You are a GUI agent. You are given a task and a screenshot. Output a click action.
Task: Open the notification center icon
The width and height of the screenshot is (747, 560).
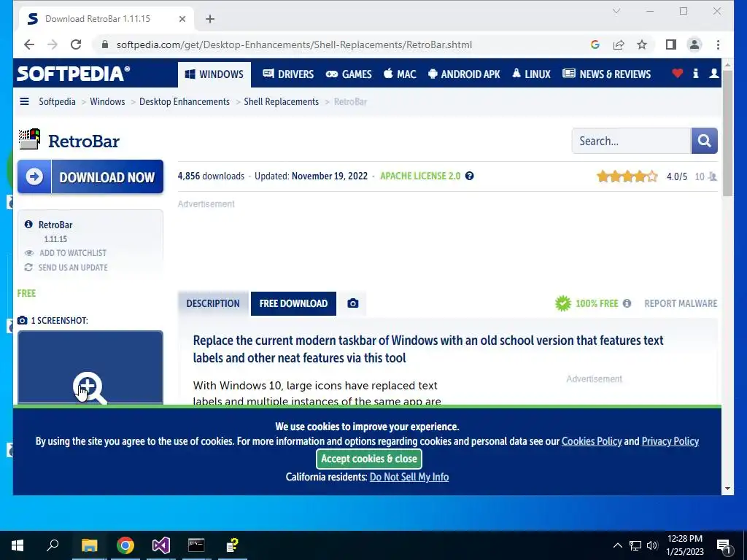pos(724,545)
